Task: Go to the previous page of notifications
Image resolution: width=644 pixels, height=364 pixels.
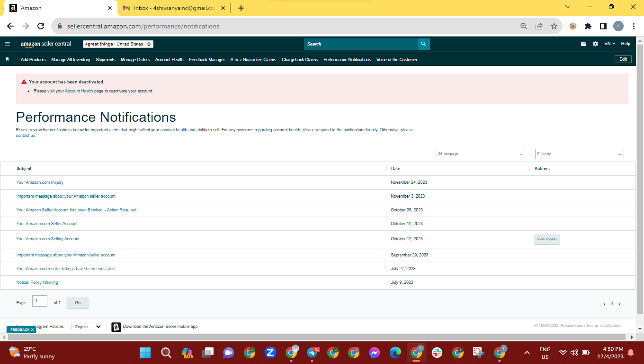Action: click(x=604, y=304)
